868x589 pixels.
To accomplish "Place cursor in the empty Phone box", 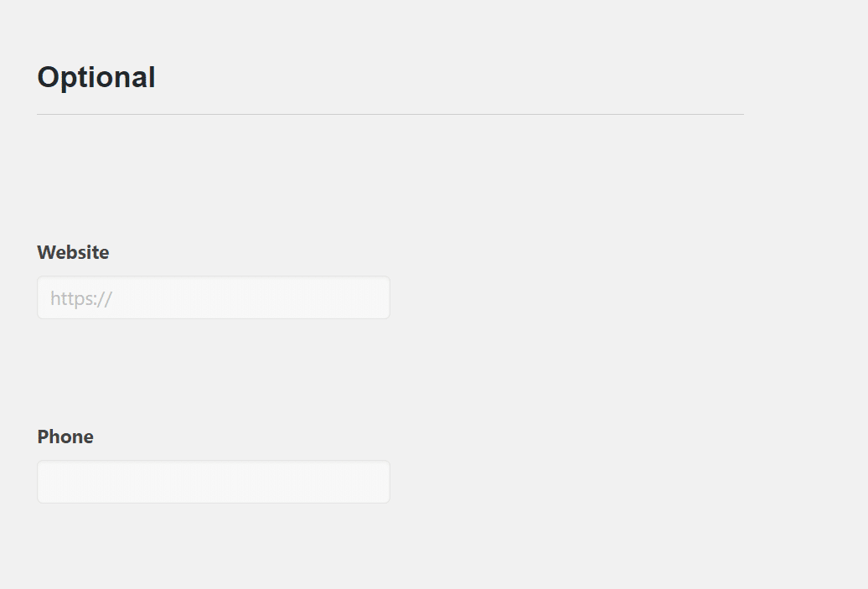I will pos(214,482).
